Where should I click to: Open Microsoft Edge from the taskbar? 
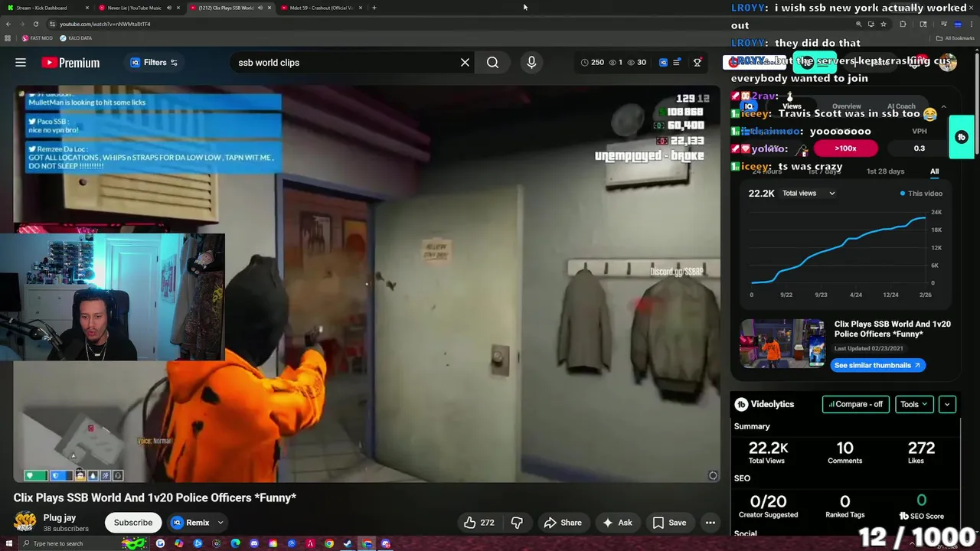(235, 543)
